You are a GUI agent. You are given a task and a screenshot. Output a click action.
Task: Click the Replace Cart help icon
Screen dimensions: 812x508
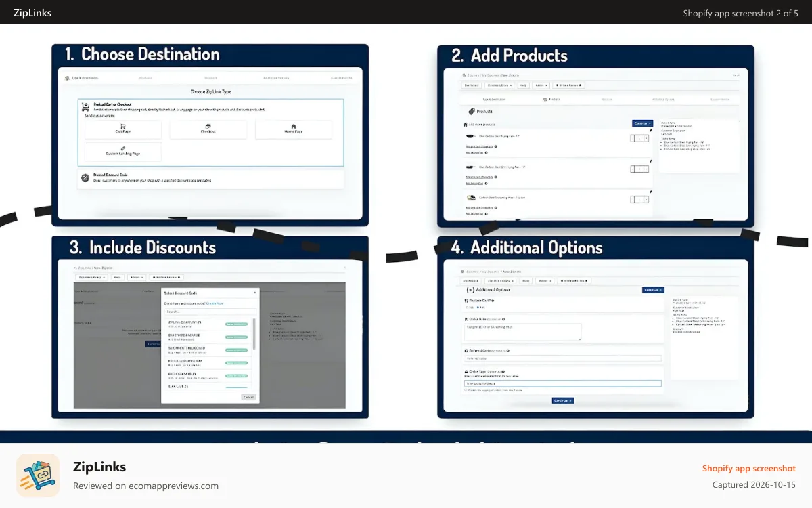[x=493, y=301]
